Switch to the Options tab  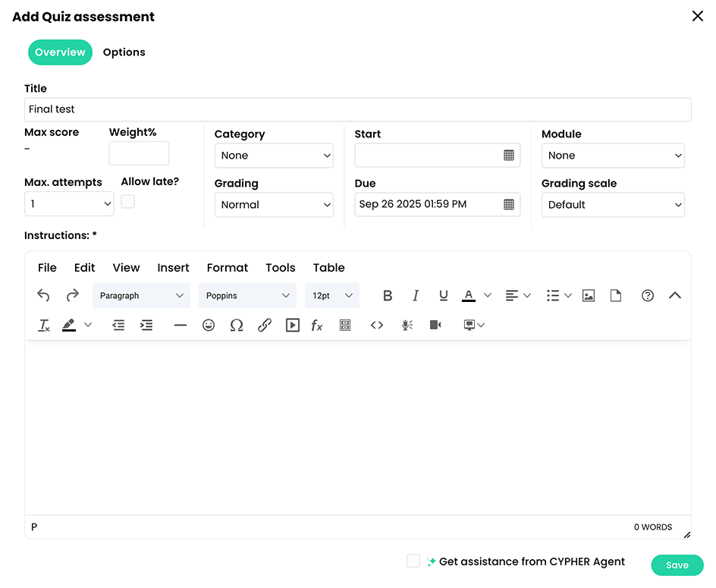(124, 52)
